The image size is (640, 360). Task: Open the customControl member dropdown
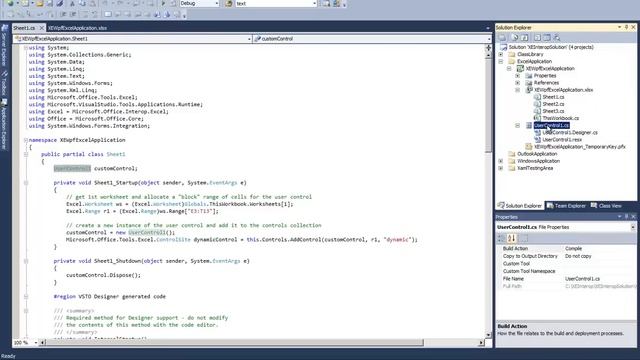pos(489,39)
